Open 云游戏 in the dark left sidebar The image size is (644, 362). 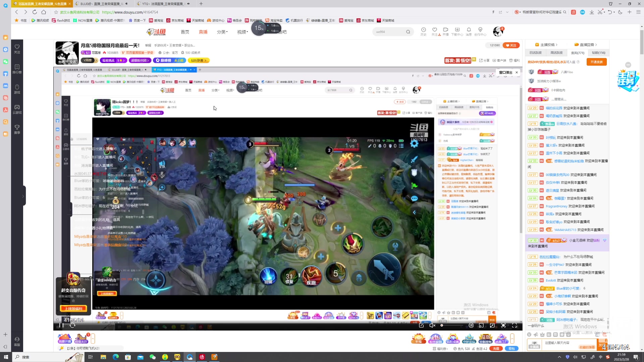(17, 109)
